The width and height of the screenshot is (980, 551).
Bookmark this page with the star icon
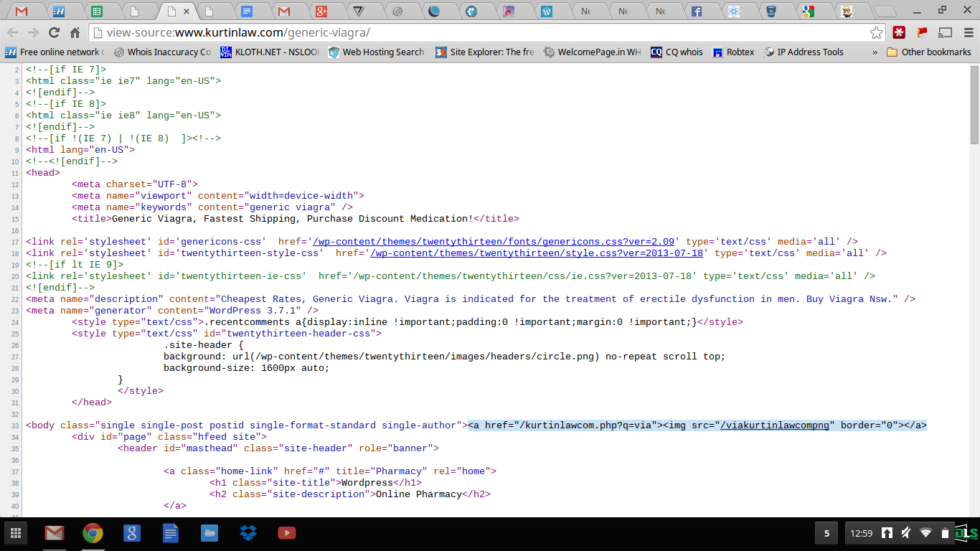(x=876, y=32)
